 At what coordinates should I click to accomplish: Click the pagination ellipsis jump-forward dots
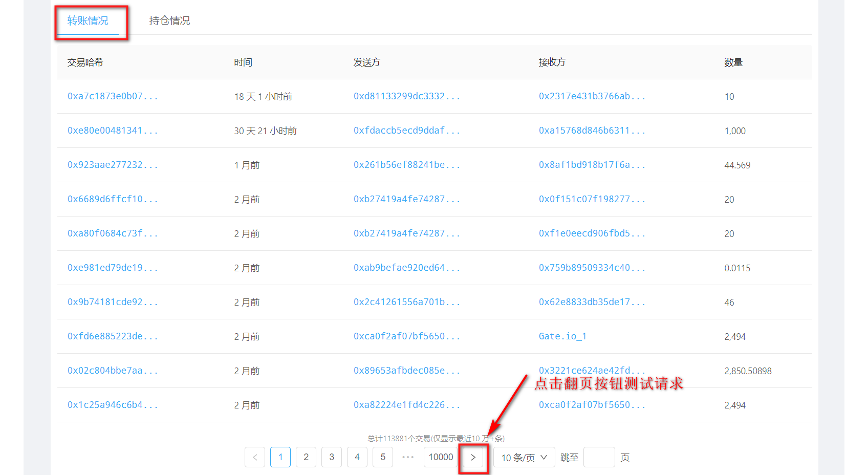(408, 457)
